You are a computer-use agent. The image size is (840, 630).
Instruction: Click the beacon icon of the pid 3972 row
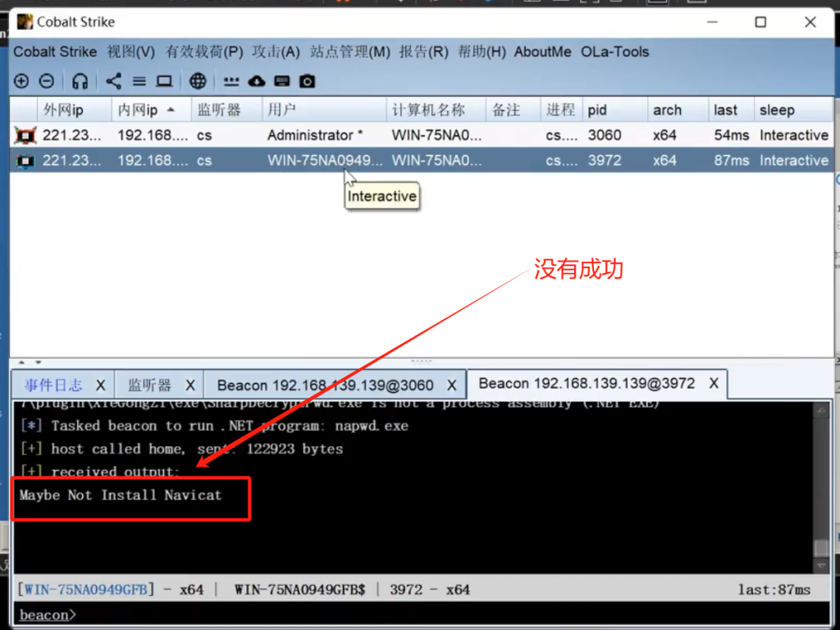point(25,161)
